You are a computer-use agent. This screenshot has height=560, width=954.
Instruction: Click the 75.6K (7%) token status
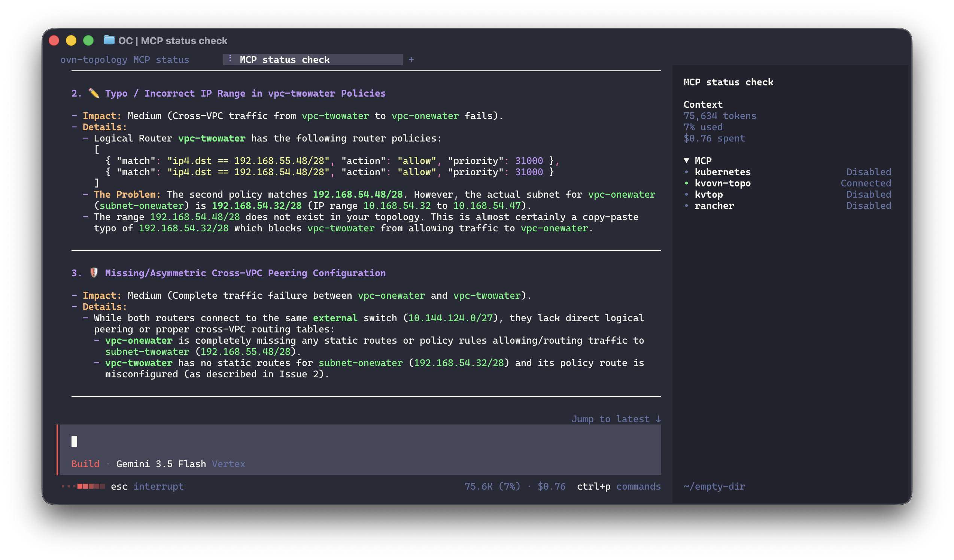[492, 486]
